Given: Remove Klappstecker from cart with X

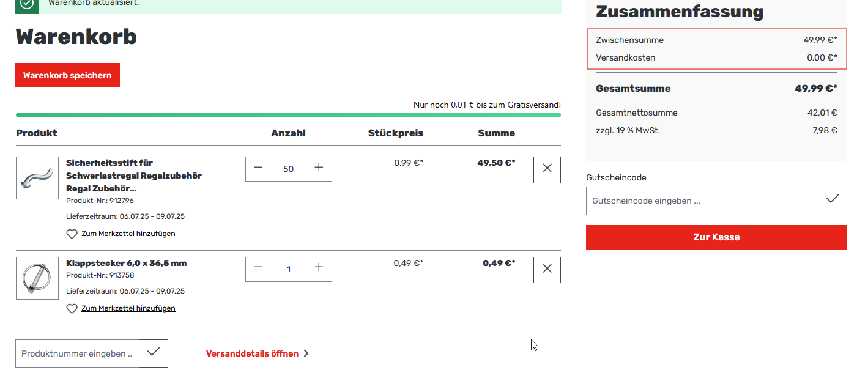Looking at the screenshot, I should [x=547, y=270].
